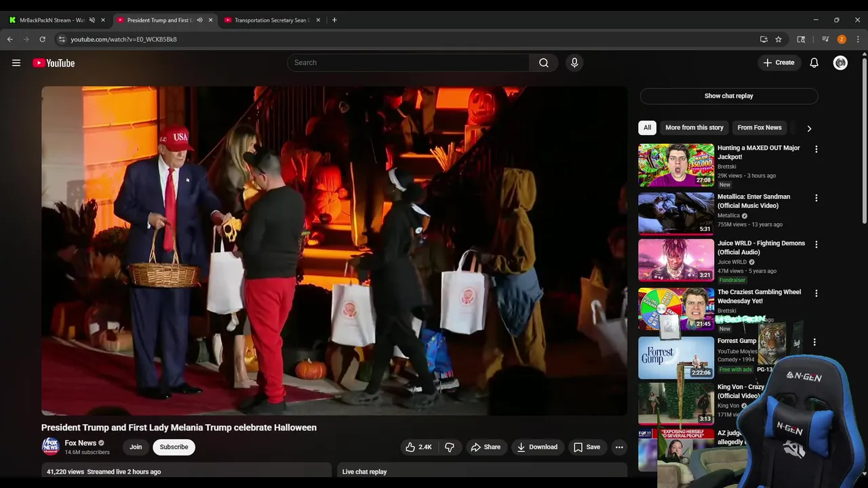Dislike the video with thumbs down
Image resolution: width=868 pixels, height=488 pixels.
tap(450, 447)
